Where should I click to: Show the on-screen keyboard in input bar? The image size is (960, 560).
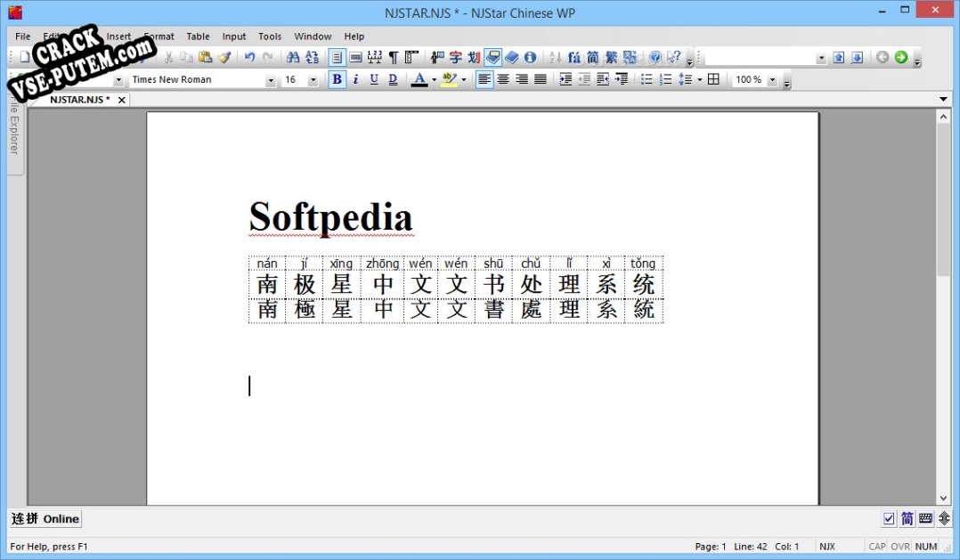pyautogui.click(x=926, y=519)
